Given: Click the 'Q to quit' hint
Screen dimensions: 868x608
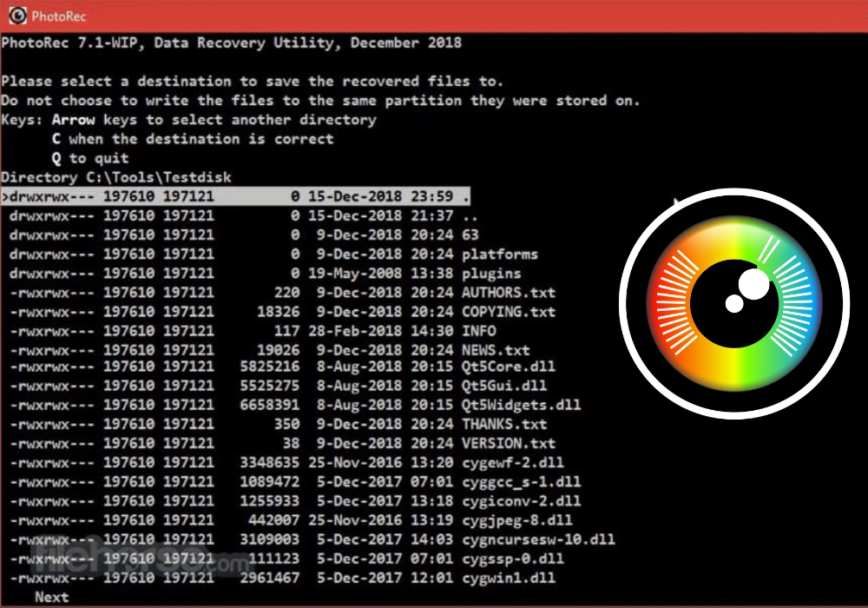Looking at the screenshot, I should coord(90,158).
